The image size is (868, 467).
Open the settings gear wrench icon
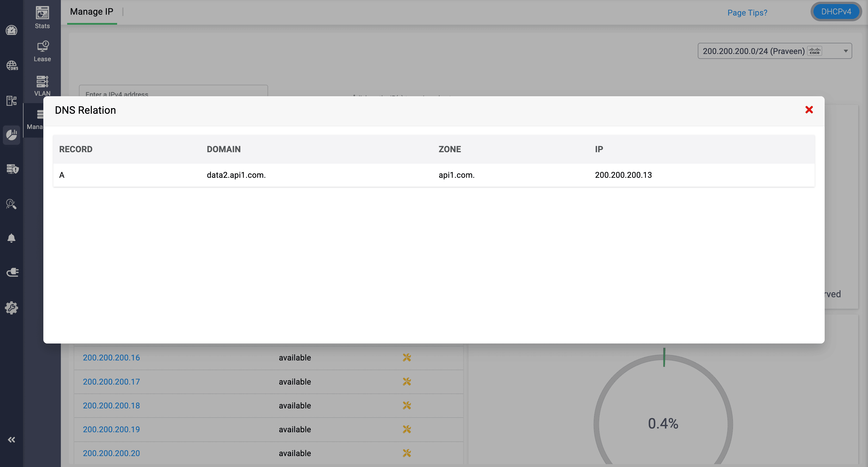click(11, 308)
